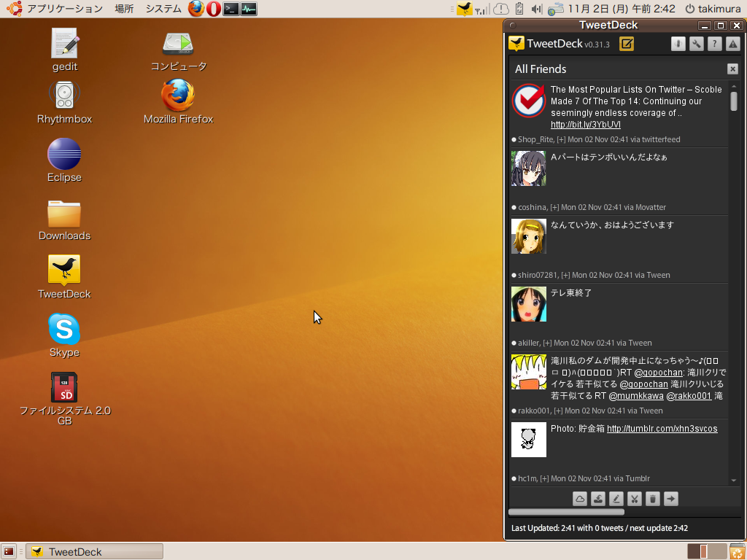Select the Eclipse desktop icon
This screenshot has height=560, width=747.
[64, 160]
